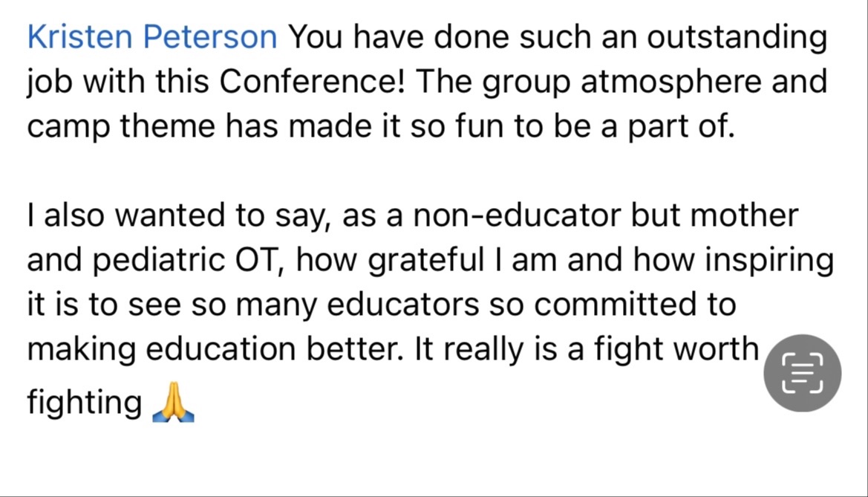Screen dimensions: 868x497
Task: Click the folded hands emoji
Action: 173,402
